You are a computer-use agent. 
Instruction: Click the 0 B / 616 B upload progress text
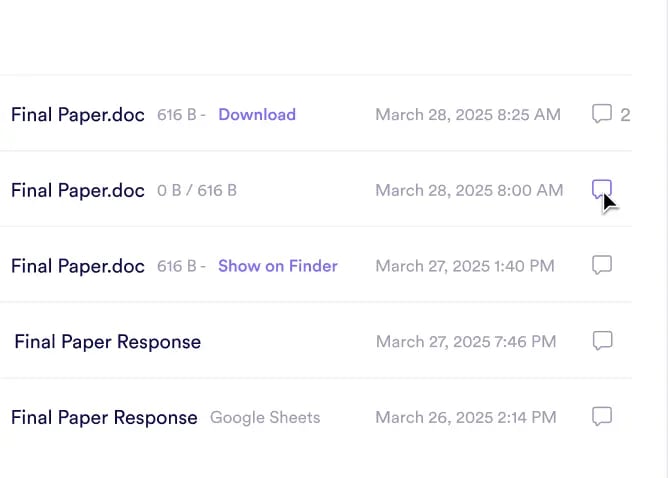[197, 190]
